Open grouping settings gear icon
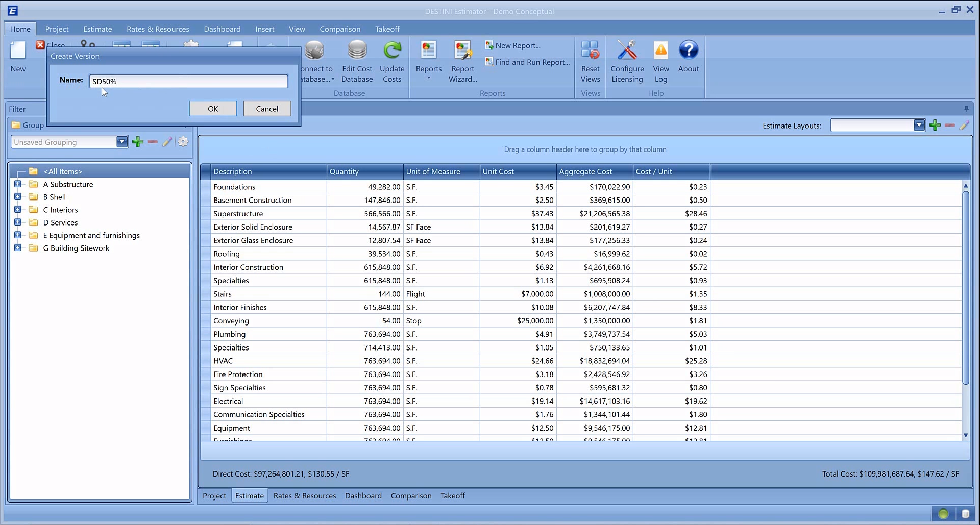 [x=183, y=142]
